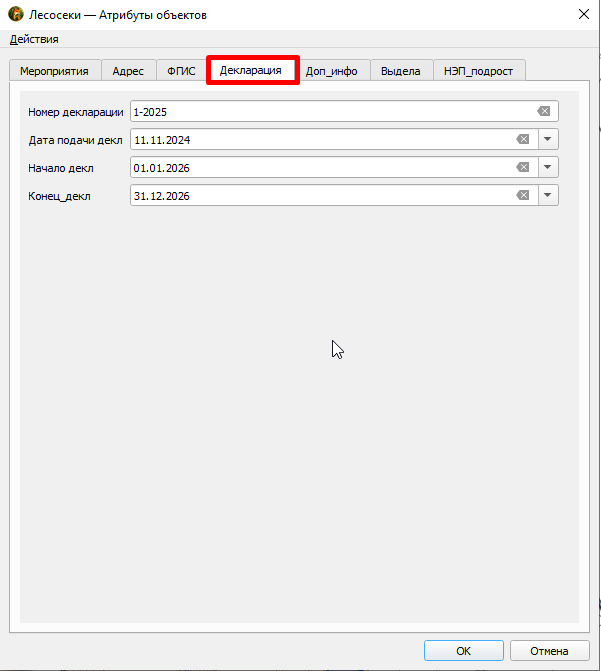
Task: Close the Лесосеки attributes dialog
Action: pos(584,15)
